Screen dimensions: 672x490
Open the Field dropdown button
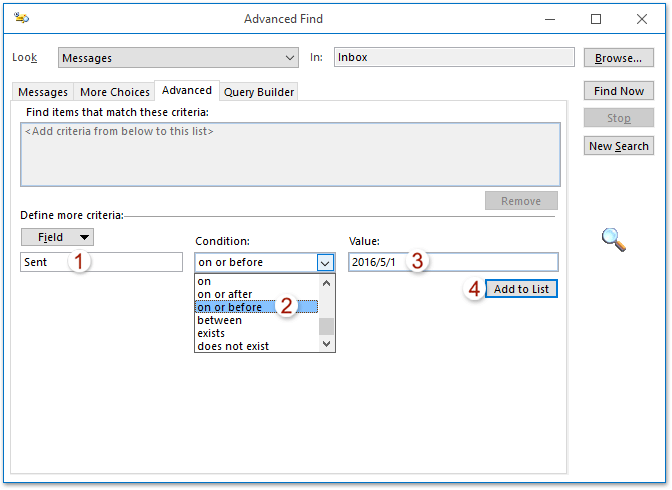pyautogui.click(x=57, y=237)
